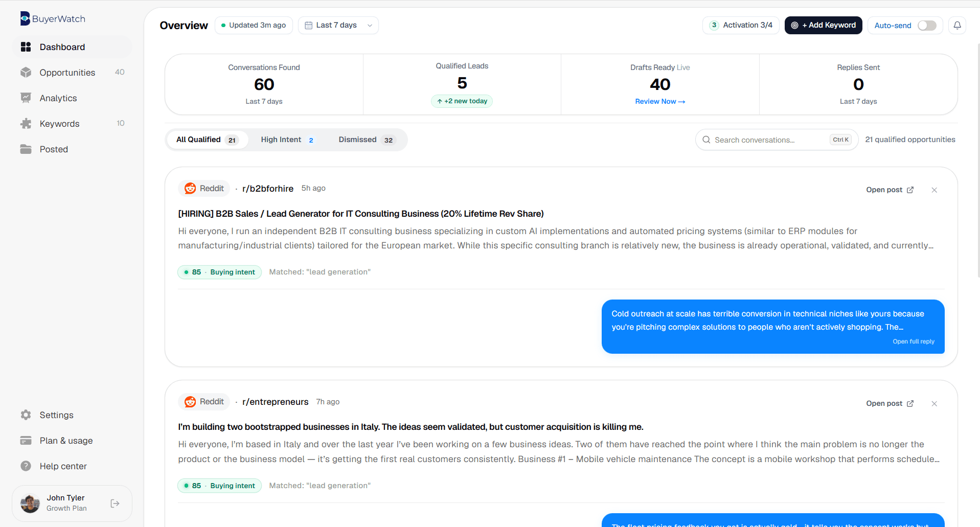Dismiss the r/entrepreneurs card with X
The image size is (980, 527).
click(x=935, y=404)
